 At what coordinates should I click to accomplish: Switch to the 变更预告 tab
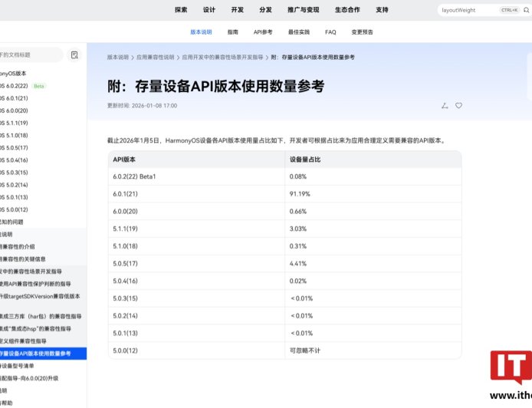pos(362,32)
